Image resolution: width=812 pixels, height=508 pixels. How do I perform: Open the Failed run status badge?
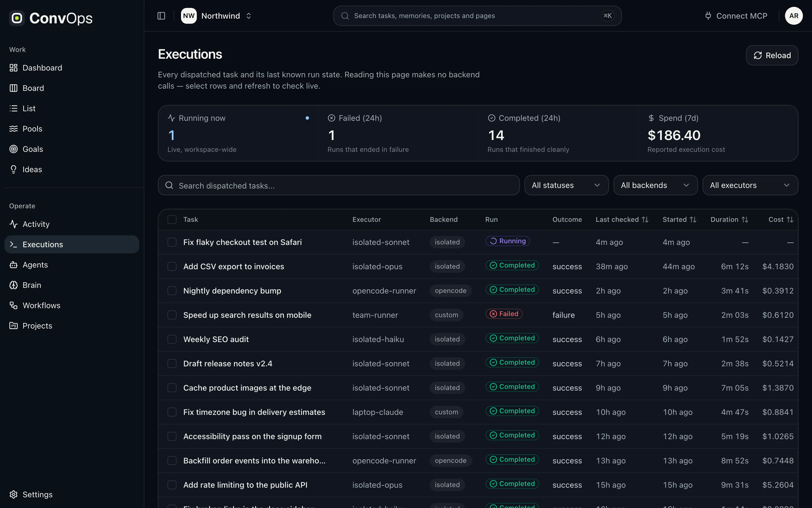tap(504, 314)
